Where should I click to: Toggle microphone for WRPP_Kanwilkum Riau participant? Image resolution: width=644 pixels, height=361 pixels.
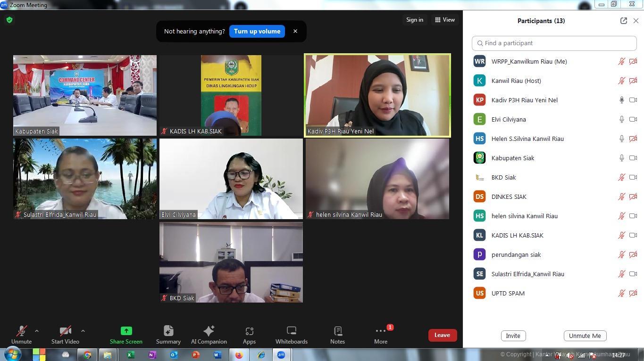click(622, 61)
